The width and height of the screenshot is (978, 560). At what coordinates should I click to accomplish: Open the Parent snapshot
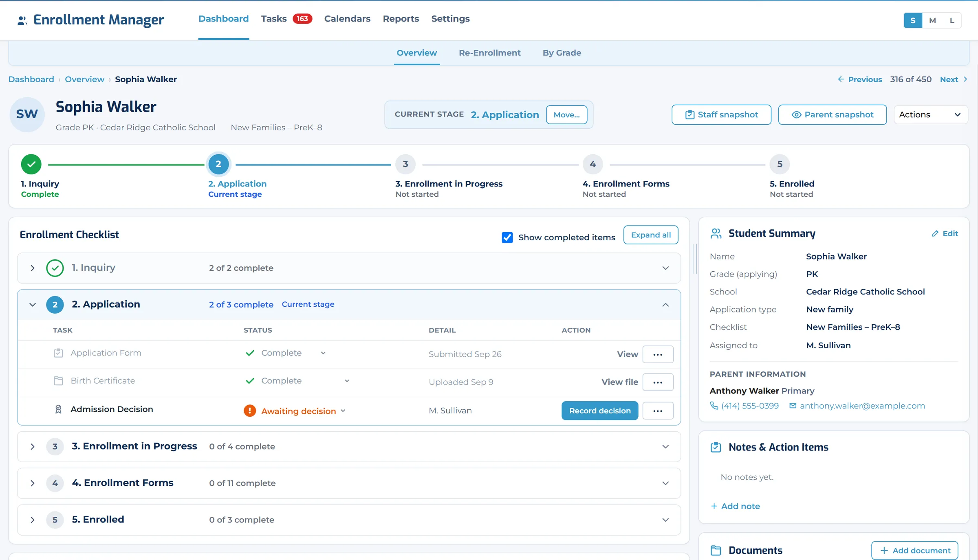833,115
